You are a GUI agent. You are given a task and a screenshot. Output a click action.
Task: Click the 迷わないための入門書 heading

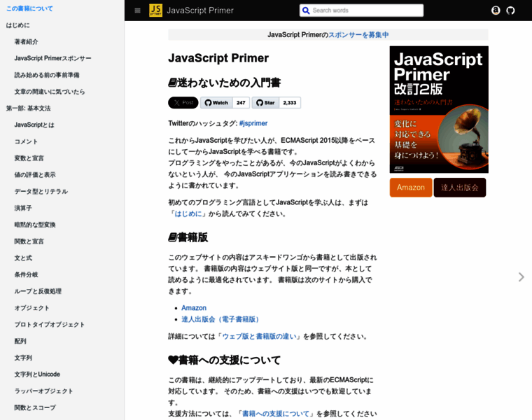click(225, 83)
